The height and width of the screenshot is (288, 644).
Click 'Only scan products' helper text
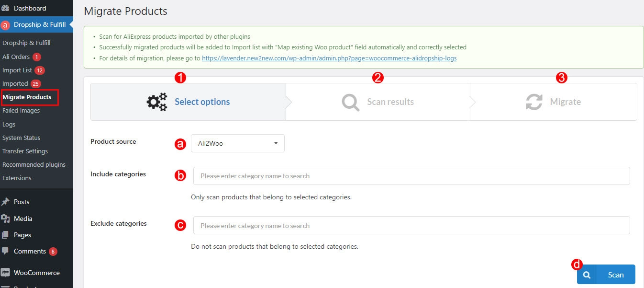(x=271, y=197)
